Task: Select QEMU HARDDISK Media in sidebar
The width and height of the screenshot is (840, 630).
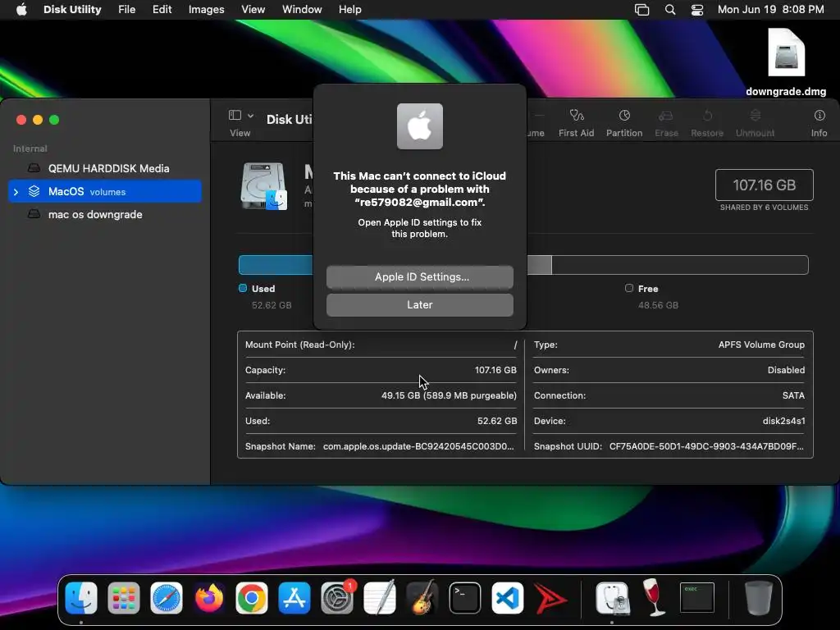Action: tap(109, 168)
